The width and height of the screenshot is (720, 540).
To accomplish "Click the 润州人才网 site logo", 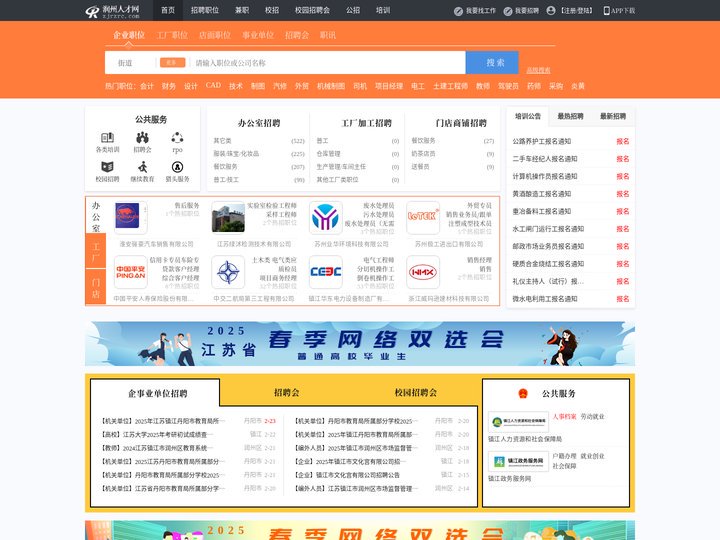I will point(112,11).
